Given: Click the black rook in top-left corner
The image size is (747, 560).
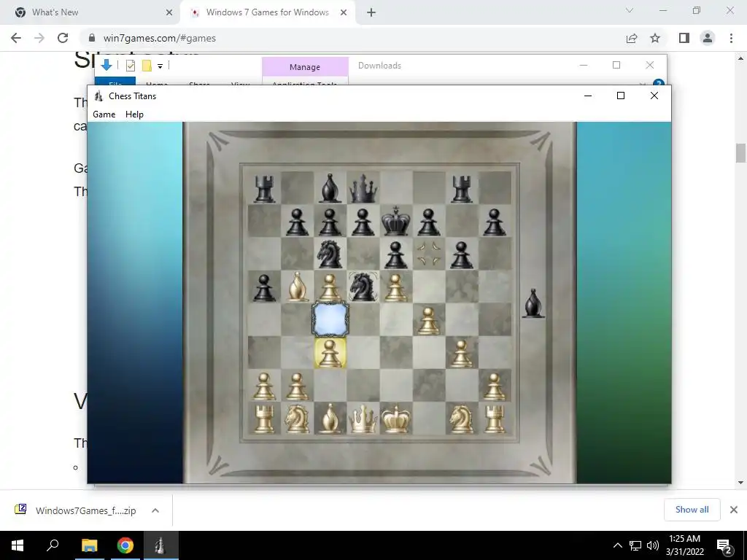Looking at the screenshot, I should pos(264,189).
